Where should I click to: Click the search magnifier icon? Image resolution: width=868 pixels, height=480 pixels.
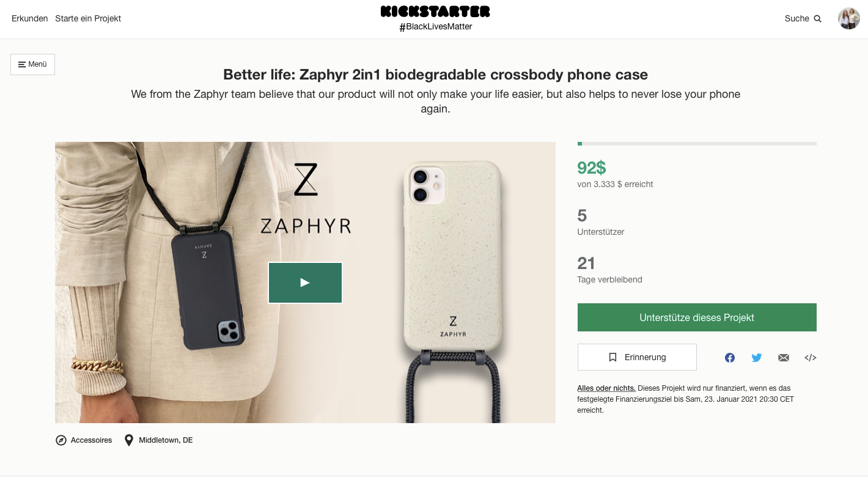tap(818, 19)
